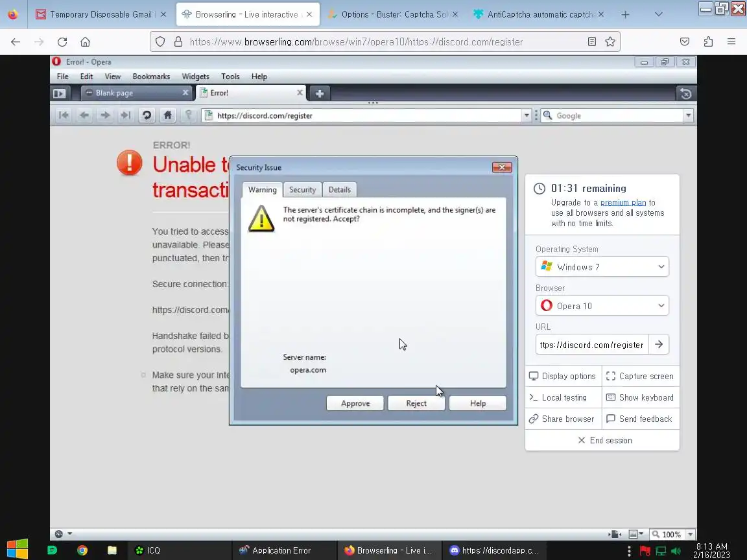Switch to Temporary Disposable Gmail Firefox tab
This screenshot has height=560, width=747.
click(x=101, y=14)
